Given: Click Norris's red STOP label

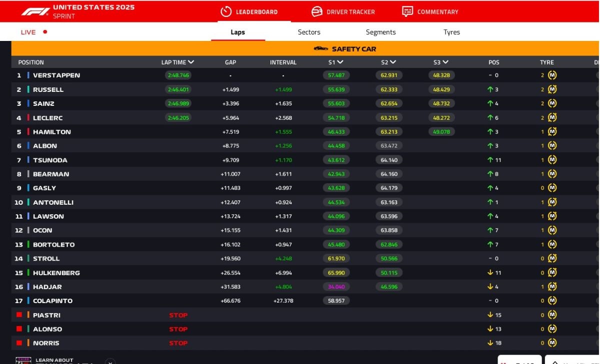Looking at the screenshot, I should coord(178,343).
